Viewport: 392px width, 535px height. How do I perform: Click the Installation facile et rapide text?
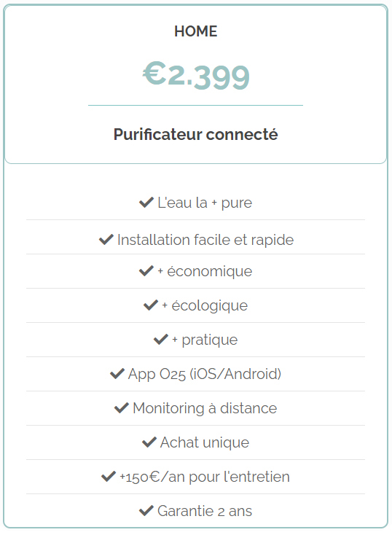click(205, 240)
